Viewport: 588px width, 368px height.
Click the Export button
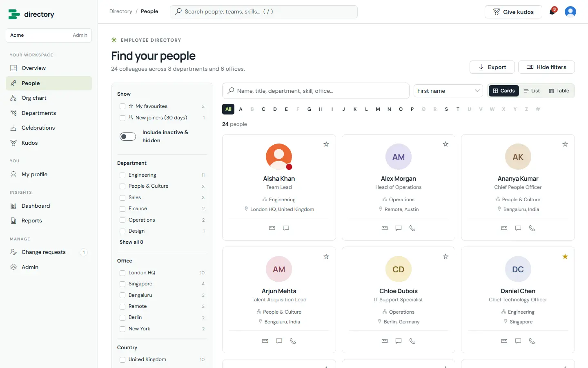coord(492,67)
